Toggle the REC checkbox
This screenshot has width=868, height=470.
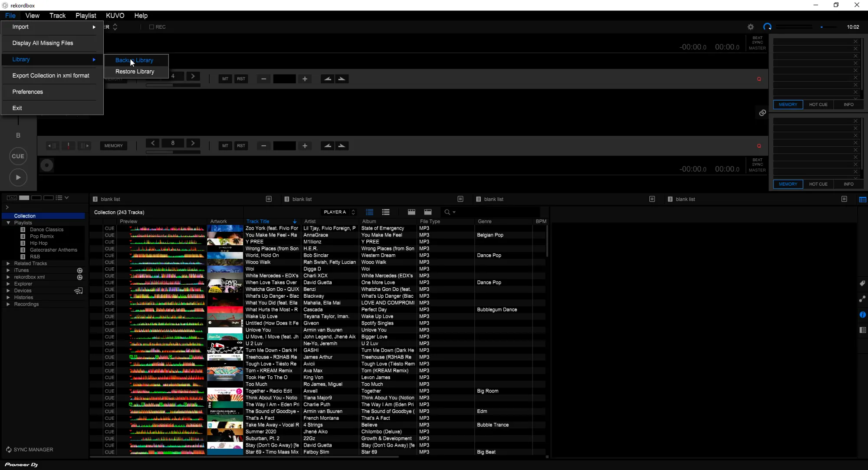151,27
